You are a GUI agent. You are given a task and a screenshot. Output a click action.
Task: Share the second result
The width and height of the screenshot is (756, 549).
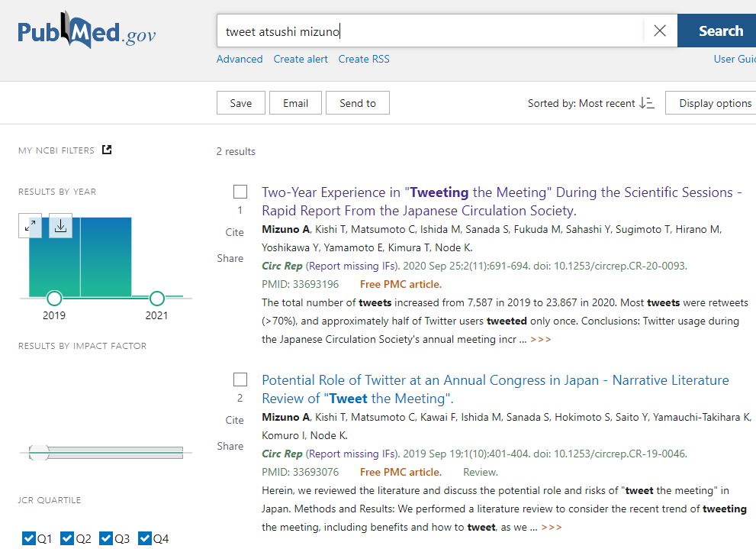point(230,446)
